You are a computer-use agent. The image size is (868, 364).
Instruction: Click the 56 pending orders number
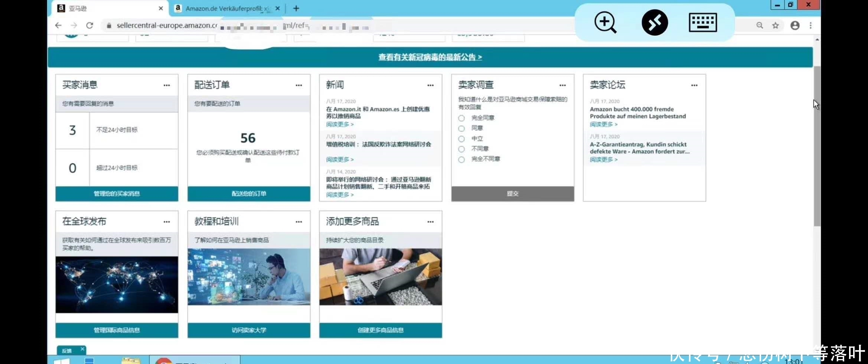[x=248, y=138]
